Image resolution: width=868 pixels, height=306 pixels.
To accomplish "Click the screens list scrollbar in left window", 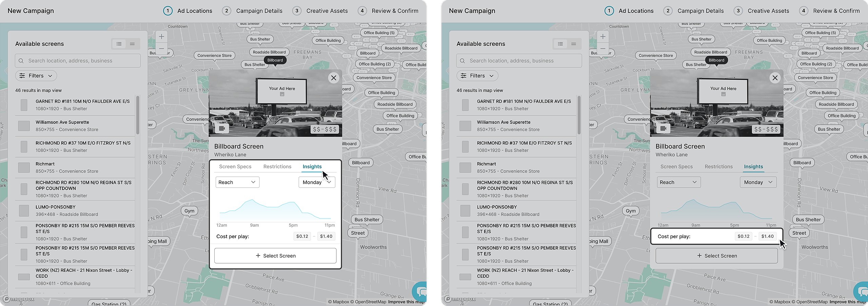I will [x=138, y=115].
